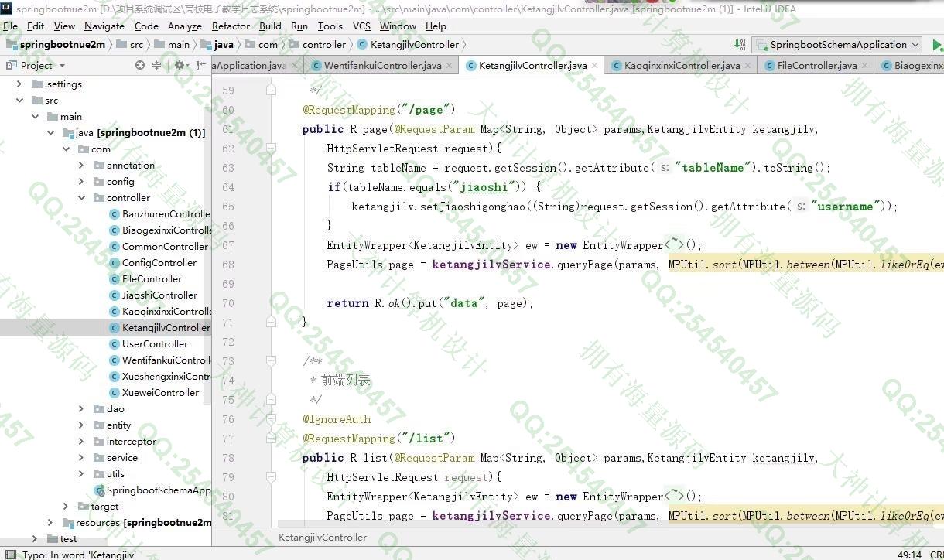Open the Build menu
944x560 pixels.
coord(270,26)
